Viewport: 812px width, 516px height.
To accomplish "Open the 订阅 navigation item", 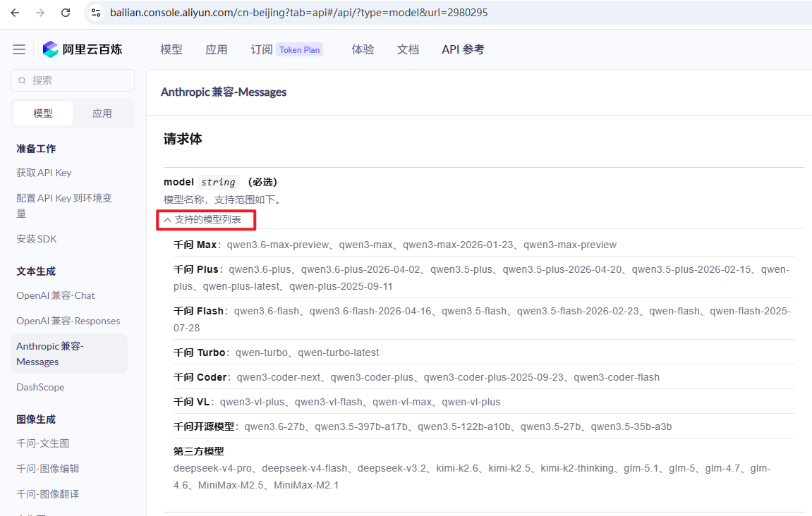I will point(262,49).
